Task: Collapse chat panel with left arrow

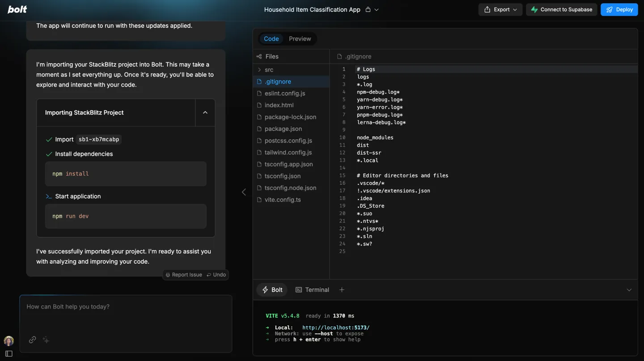Action: (244, 192)
